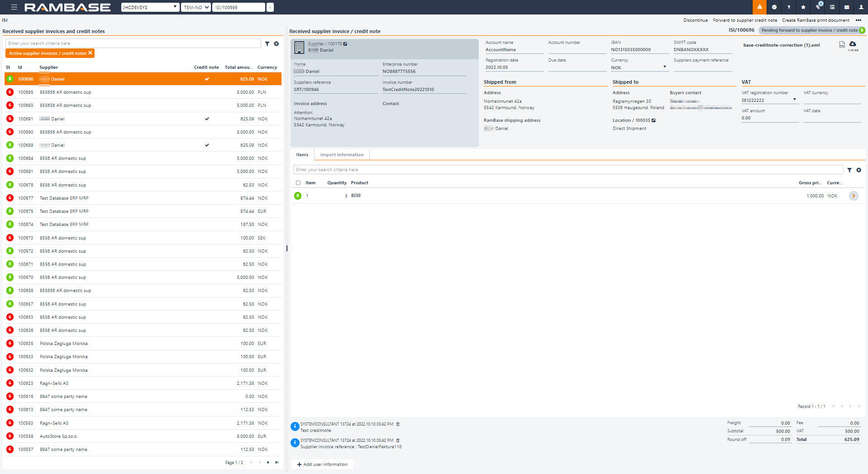Open the warning alerts icon in header

[x=759, y=7]
